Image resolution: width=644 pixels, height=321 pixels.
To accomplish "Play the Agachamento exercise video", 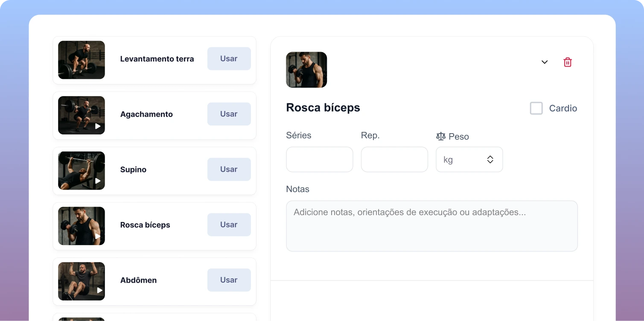I will 98,126.
